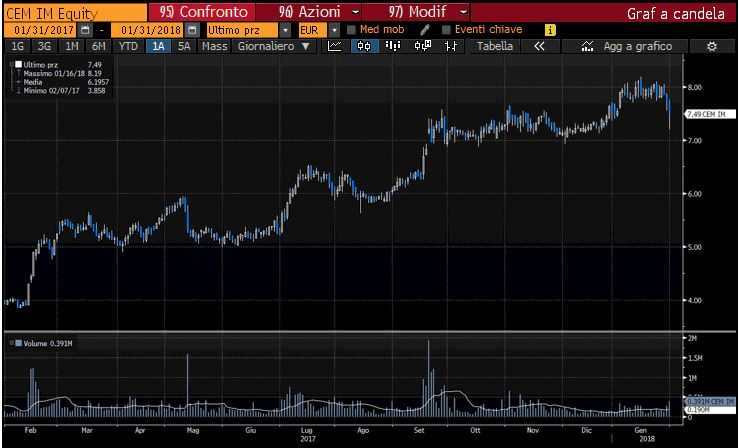The height and width of the screenshot is (448, 740).
Task: Toggle Ultimo prz legend series marker
Action: (x=18, y=64)
